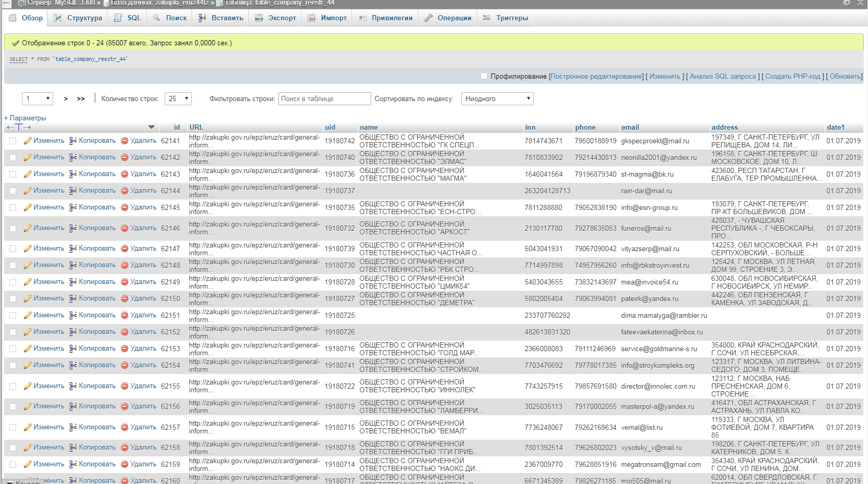Click the page settings gear icon at top right
The image size is (868, 484).
click(847, 3)
